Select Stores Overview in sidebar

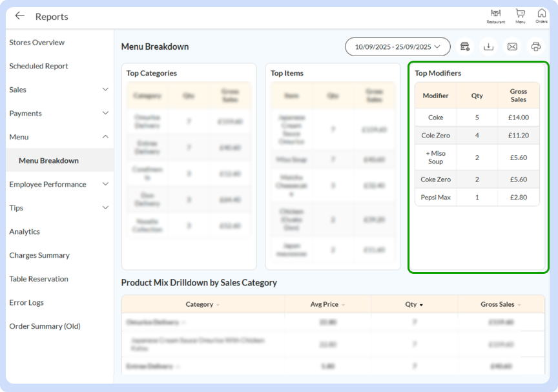pos(37,43)
